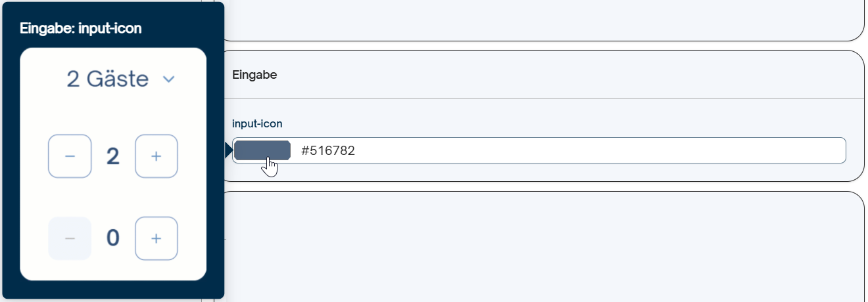Select the input-icon property label

(x=257, y=123)
